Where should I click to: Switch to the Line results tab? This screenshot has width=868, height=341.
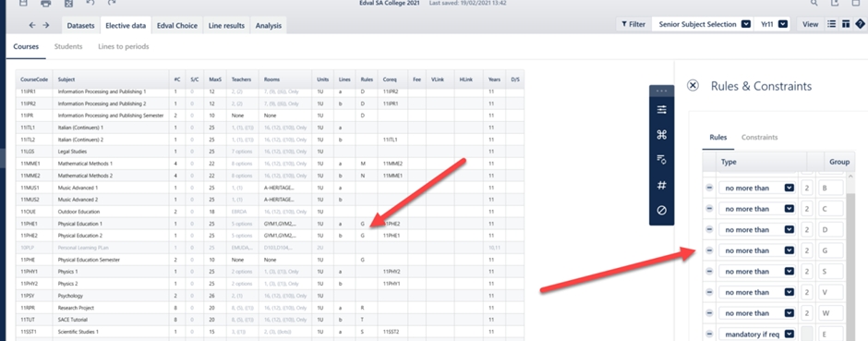226,26
